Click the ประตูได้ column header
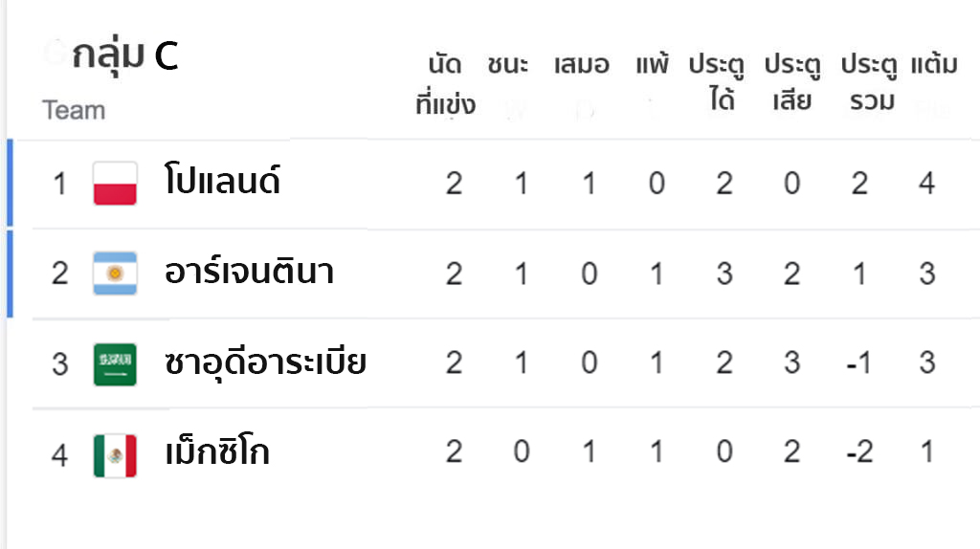Viewport: 980px width, 549px height. click(x=717, y=82)
